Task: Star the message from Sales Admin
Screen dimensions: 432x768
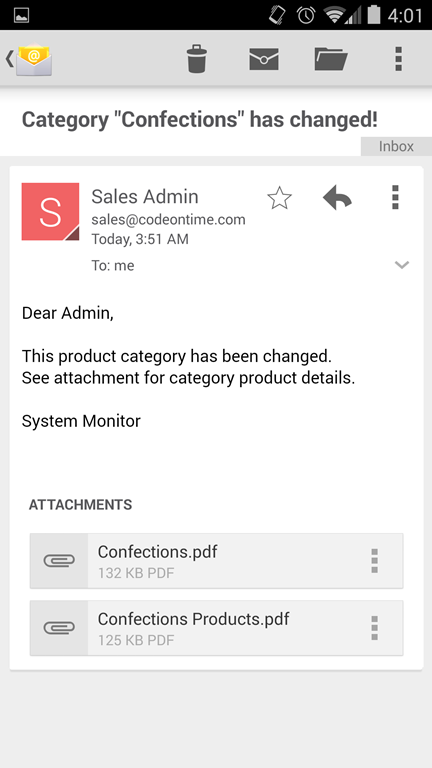Action: [280, 198]
